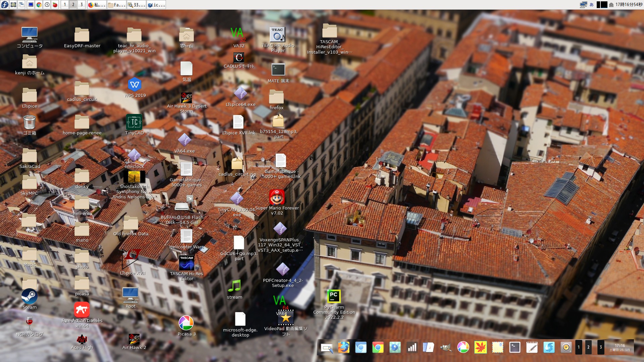Launch Chrome from the top panel
Image resolution: width=644 pixels, height=362 pixels.
pyautogui.click(x=39, y=5)
